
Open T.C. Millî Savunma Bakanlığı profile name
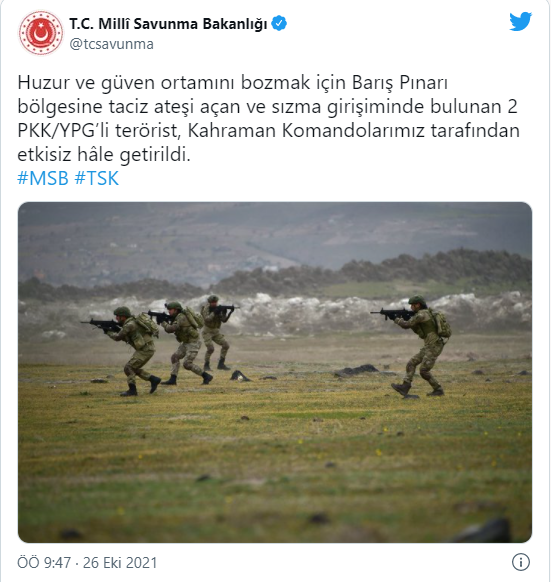[x=168, y=24]
